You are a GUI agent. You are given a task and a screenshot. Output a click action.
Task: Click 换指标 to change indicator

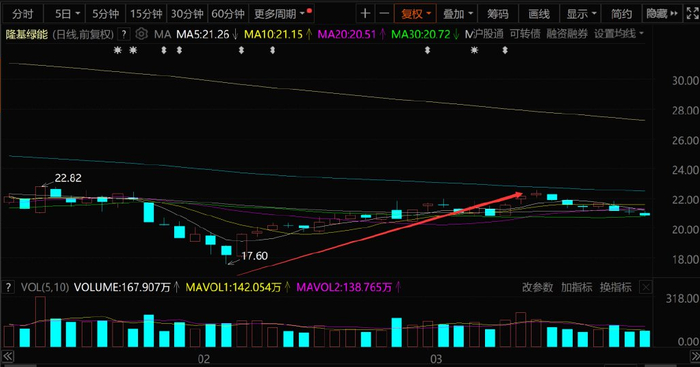coord(616,287)
